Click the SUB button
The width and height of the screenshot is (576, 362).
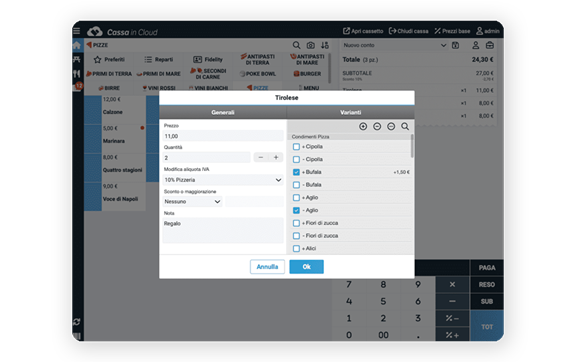click(487, 301)
